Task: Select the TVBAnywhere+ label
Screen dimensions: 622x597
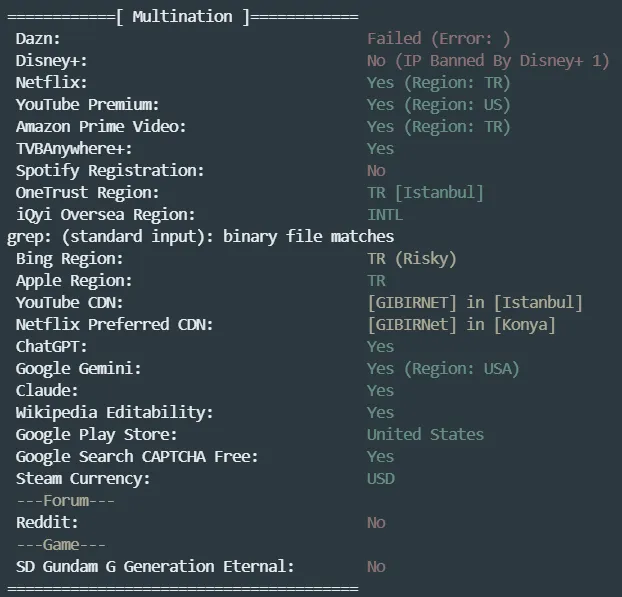Action: 73,149
